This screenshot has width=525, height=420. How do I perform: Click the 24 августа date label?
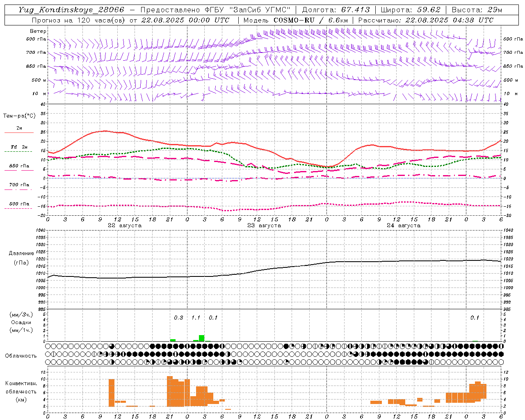pyautogui.click(x=404, y=225)
